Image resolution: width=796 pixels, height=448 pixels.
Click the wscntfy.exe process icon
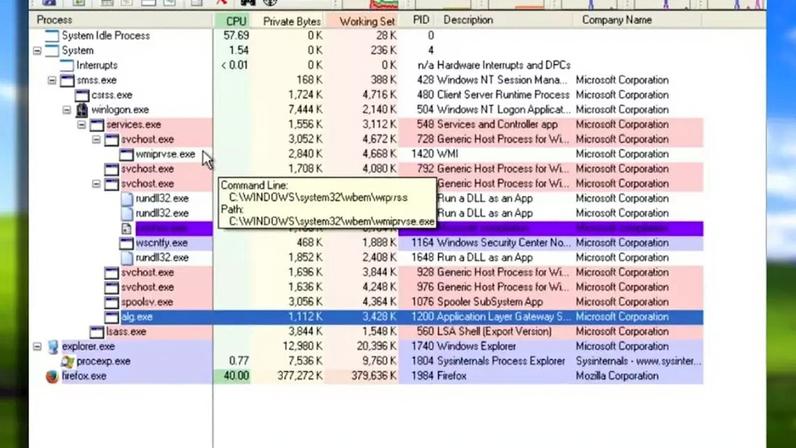(126, 243)
